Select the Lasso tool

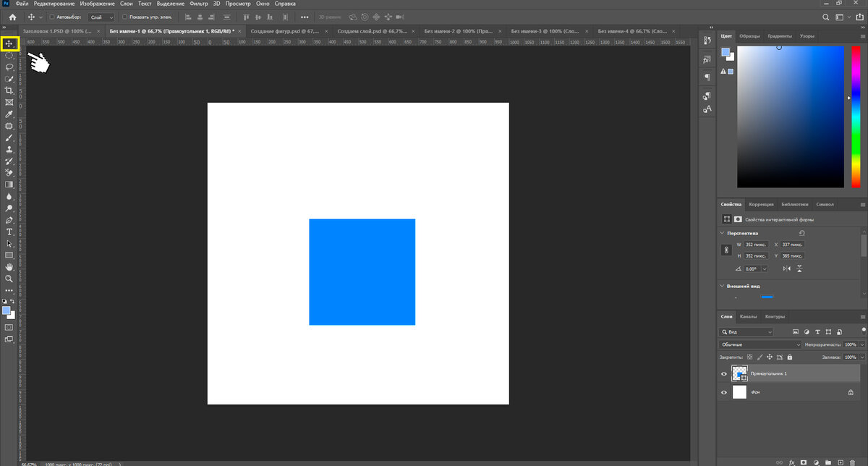point(9,67)
